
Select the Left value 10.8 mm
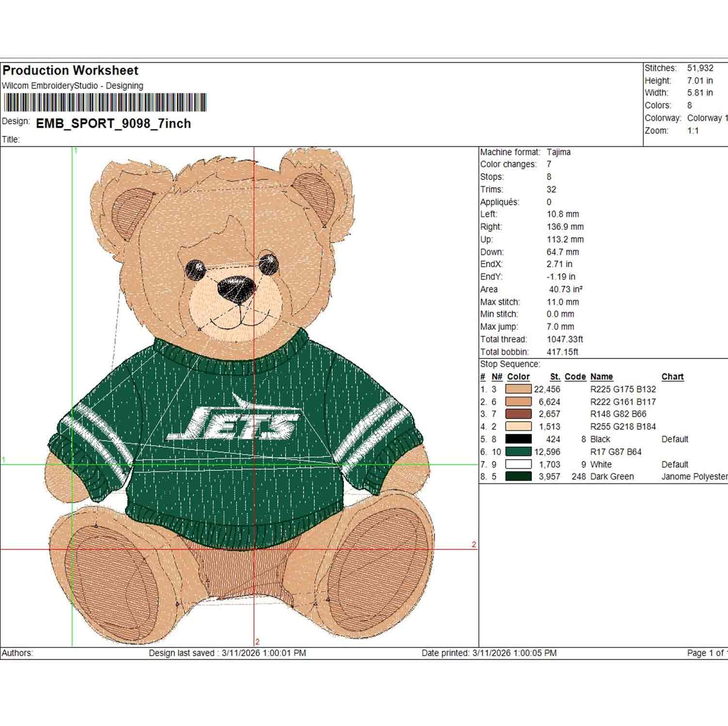[563, 214]
